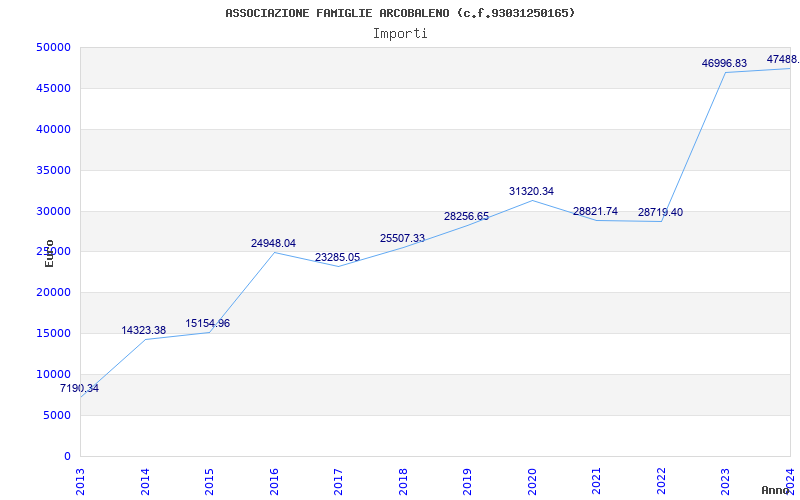Select data label 28256.65
This screenshot has height=500, width=800.
pyautogui.click(x=466, y=216)
